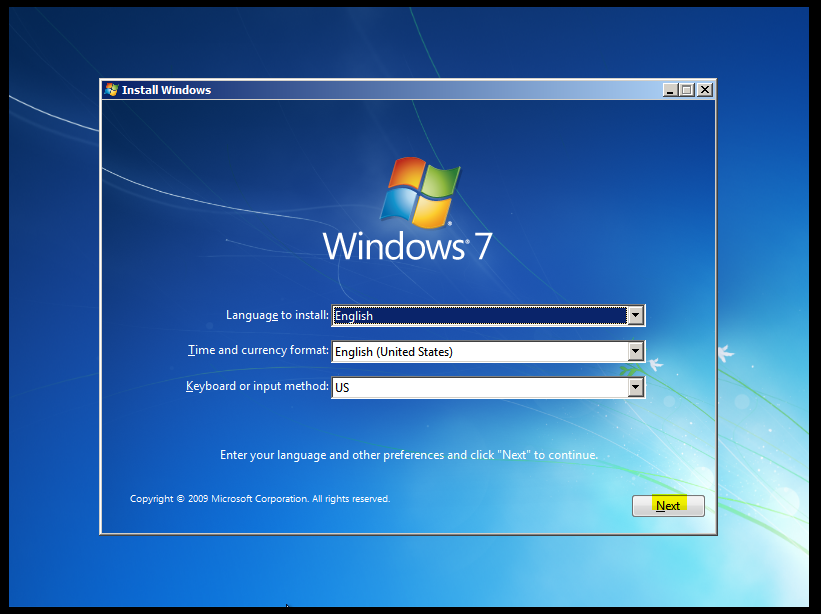Screen dimensions: 821x614
Task: Click the Windows 7 flag logo
Action: click(x=420, y=192)
